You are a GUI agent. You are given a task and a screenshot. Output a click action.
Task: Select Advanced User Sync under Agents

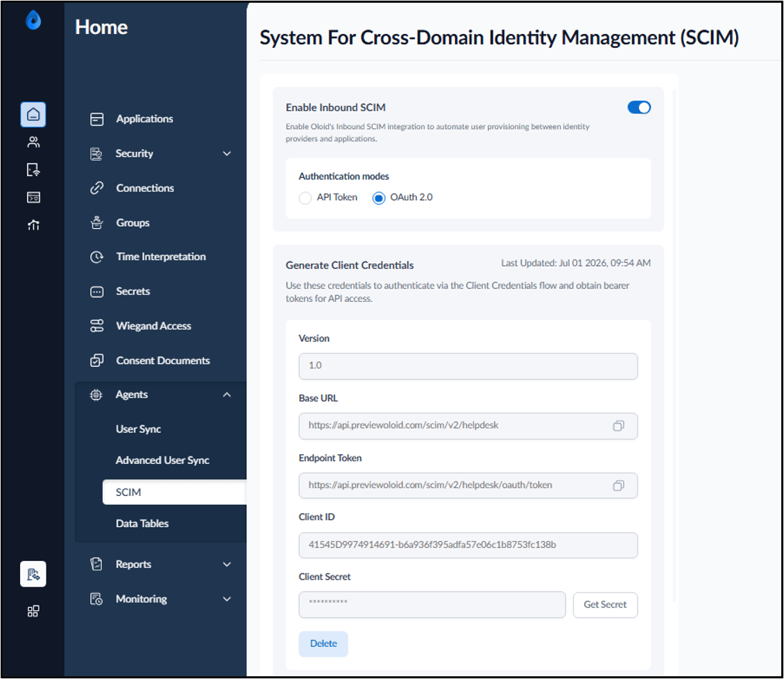[162, 461]
